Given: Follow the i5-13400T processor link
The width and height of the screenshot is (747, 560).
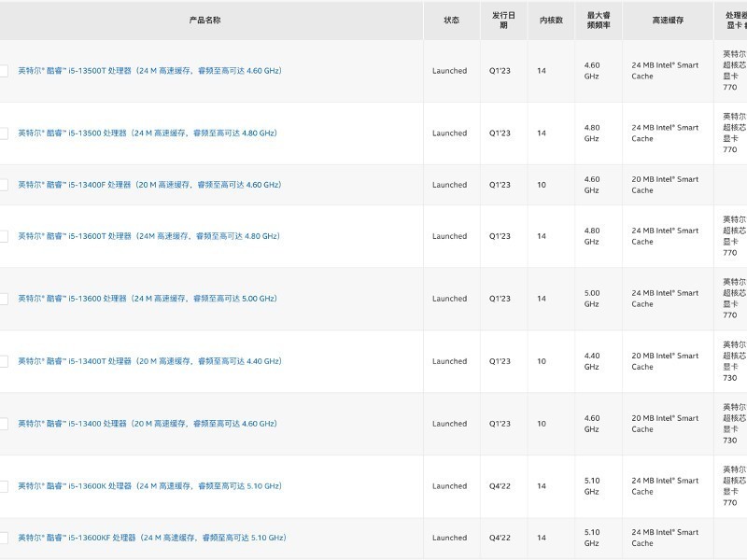Looking at the screenshot, I should point(149,361).
